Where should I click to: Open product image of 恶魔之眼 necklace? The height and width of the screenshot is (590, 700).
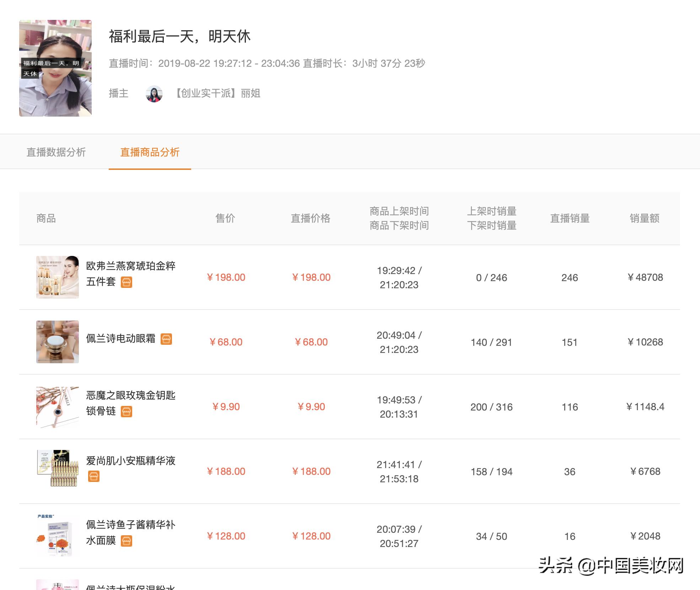[58, 407]
